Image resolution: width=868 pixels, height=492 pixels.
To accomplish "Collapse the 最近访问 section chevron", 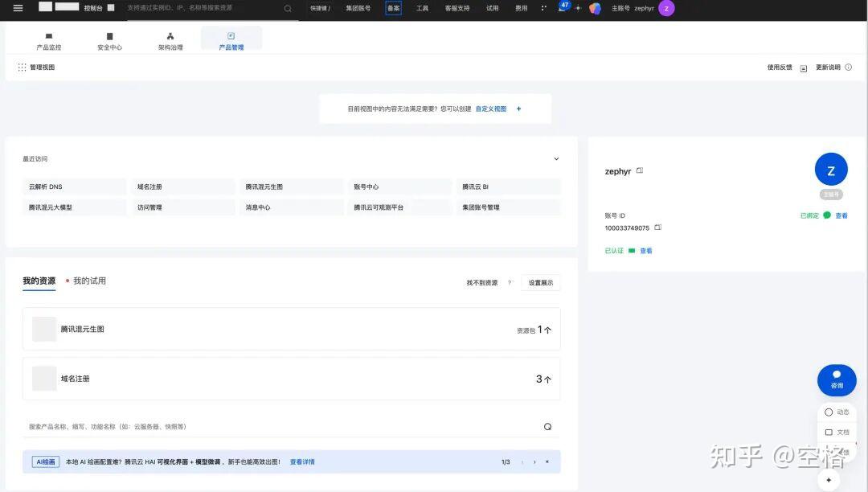I will tap(555, 158).
